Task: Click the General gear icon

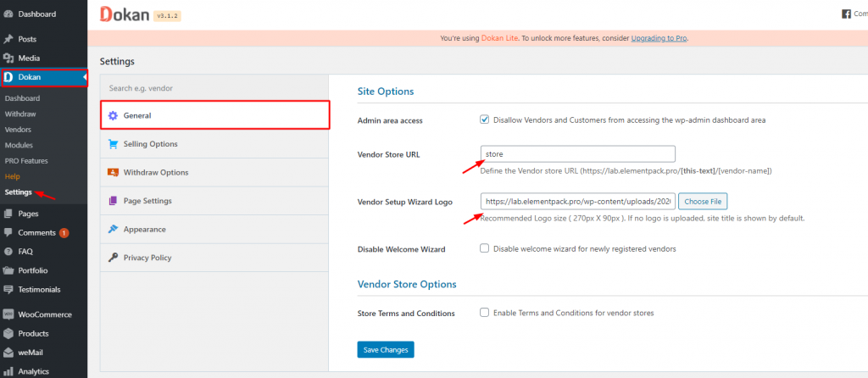Action: coord(114,115)
